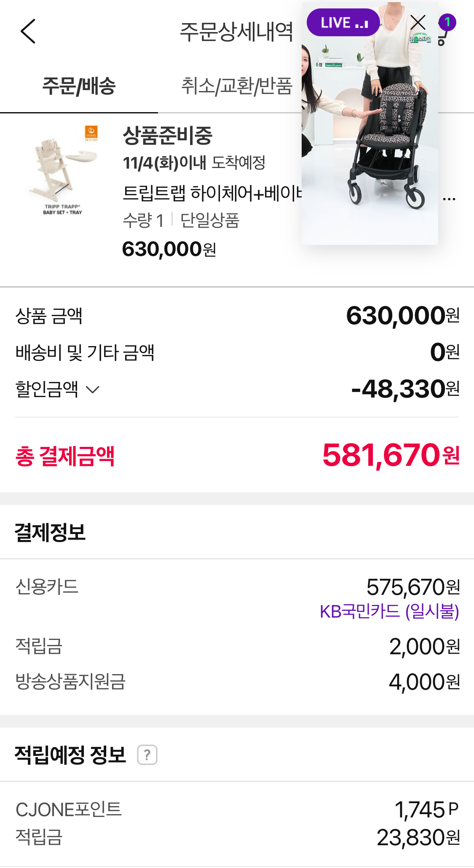
Task: Tap the 상품준비중 order status
Action: tap(167, 136)
